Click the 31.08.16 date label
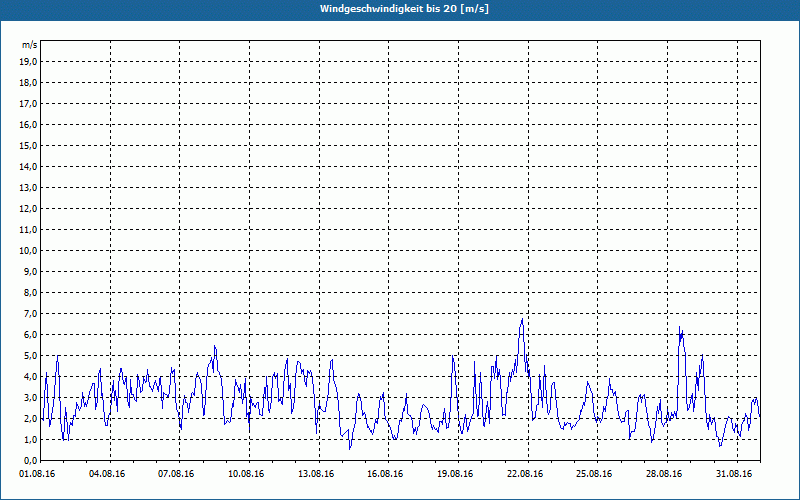Image resolution: width=800 pixels, height=500 pixels. 734,474
